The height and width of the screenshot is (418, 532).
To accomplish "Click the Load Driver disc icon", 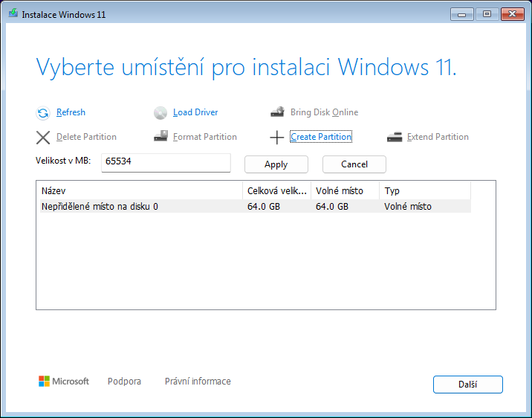I will pos(160,113).
